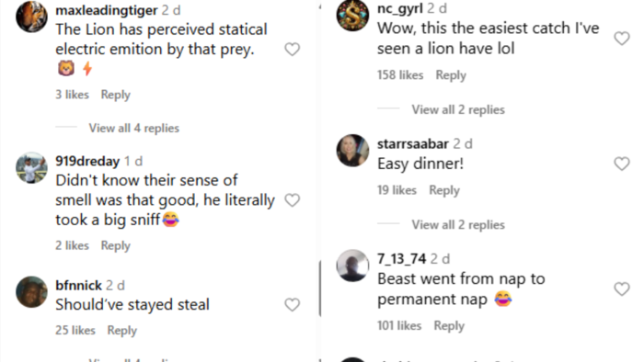The width and height of the screenshot is (644, 362).
Task: Open the starrsaabar username link
Action: [413, 144]
